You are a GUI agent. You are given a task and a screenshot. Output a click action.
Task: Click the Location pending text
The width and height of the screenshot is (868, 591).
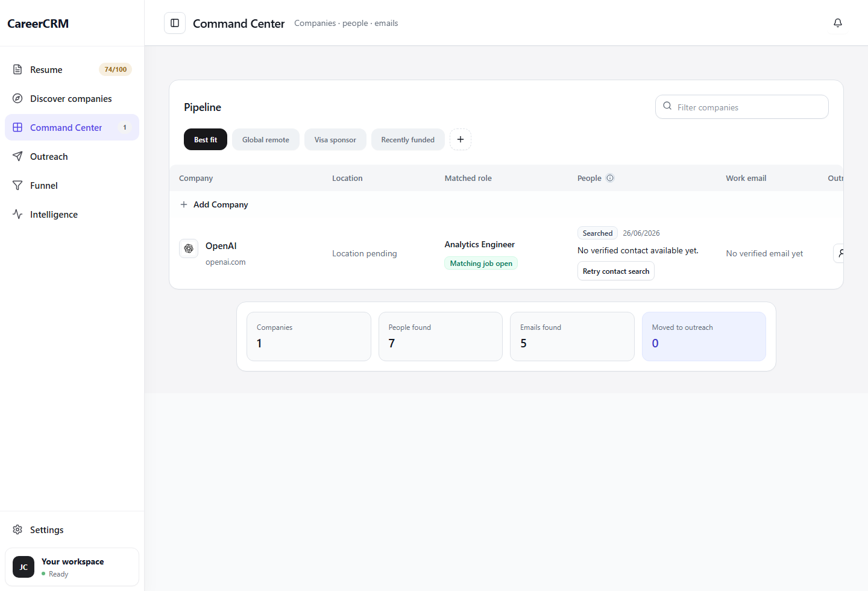[x=365, y=253]
